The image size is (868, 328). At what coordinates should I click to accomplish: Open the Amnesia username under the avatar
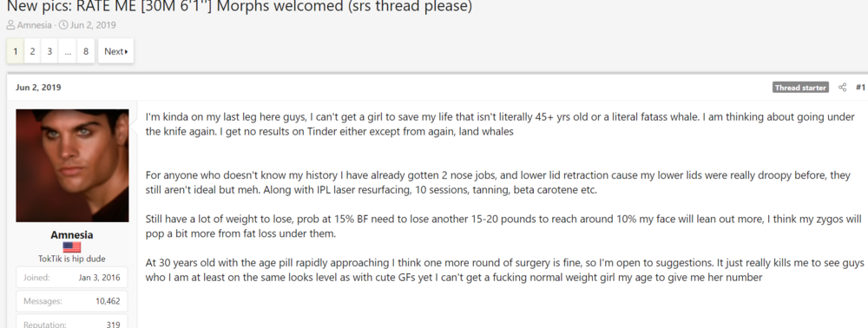click(72, 235)
